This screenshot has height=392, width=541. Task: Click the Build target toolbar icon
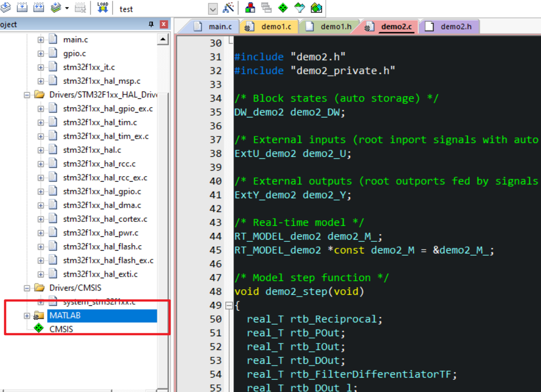(x=22, y=8)
